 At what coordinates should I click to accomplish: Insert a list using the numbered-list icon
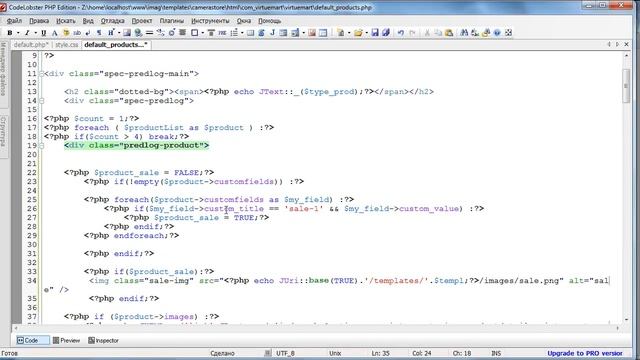(234, 33)
